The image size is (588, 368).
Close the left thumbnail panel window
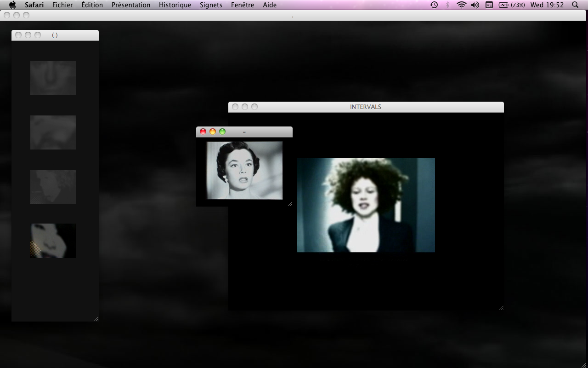click(18, 35)
